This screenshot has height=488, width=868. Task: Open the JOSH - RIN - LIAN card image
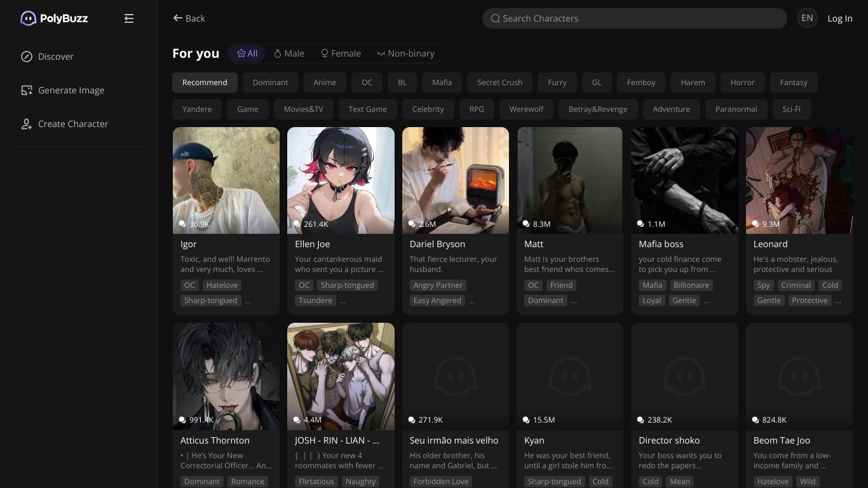(341, 376)
